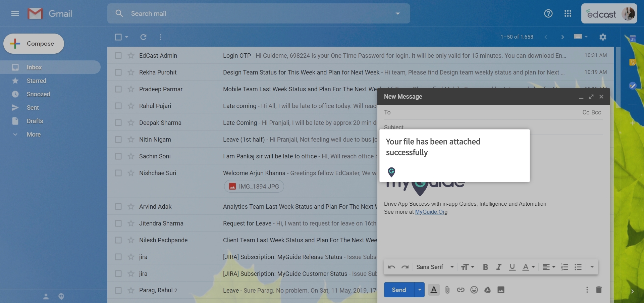
Task: Select the Rekha Purohit email checkbox
Action: [118, 72]
